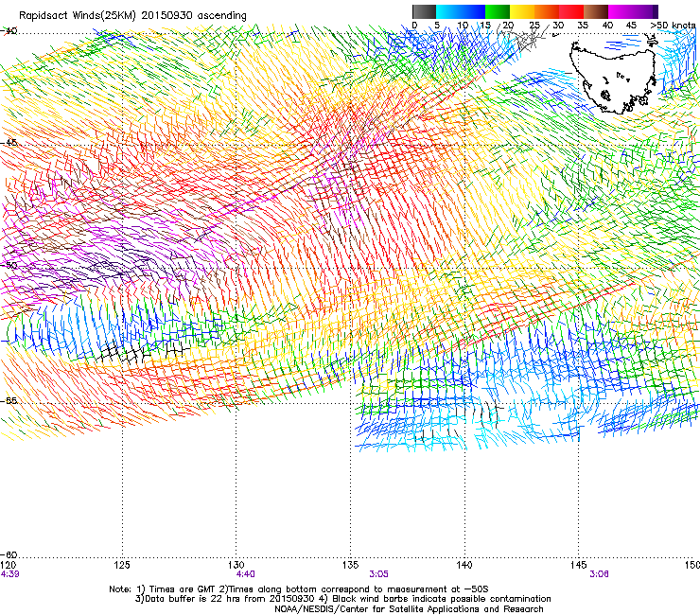
Task: Click the 130 longitude axis label
Action: click(x=236, y=565)
